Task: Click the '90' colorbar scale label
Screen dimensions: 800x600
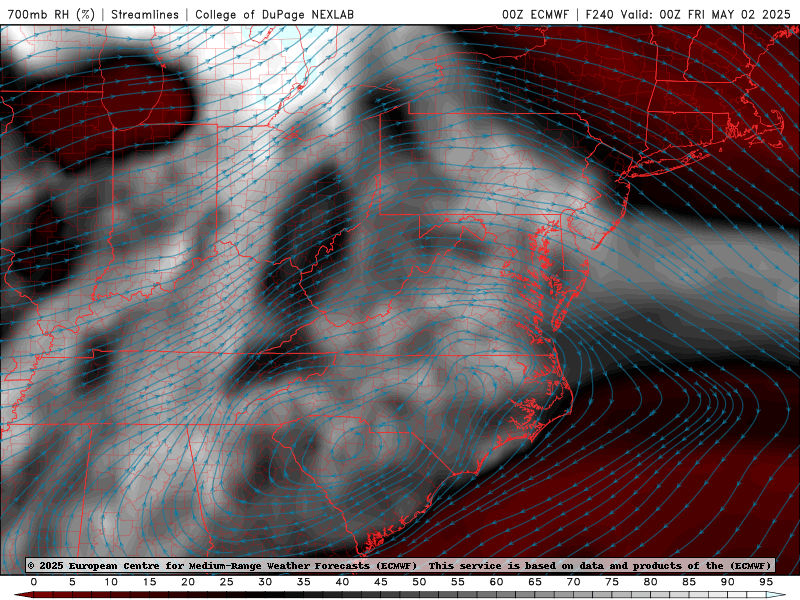Action: point(728,582)
